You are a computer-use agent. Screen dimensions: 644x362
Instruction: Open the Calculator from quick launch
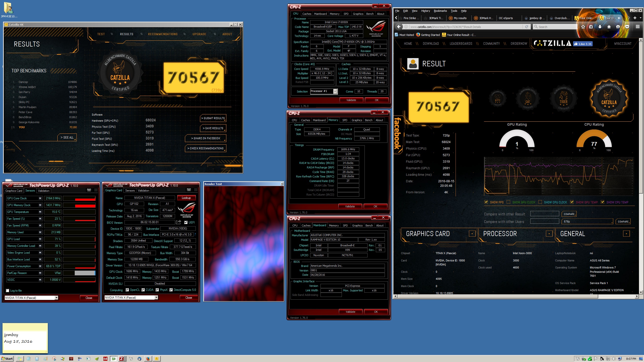(37, 359)
